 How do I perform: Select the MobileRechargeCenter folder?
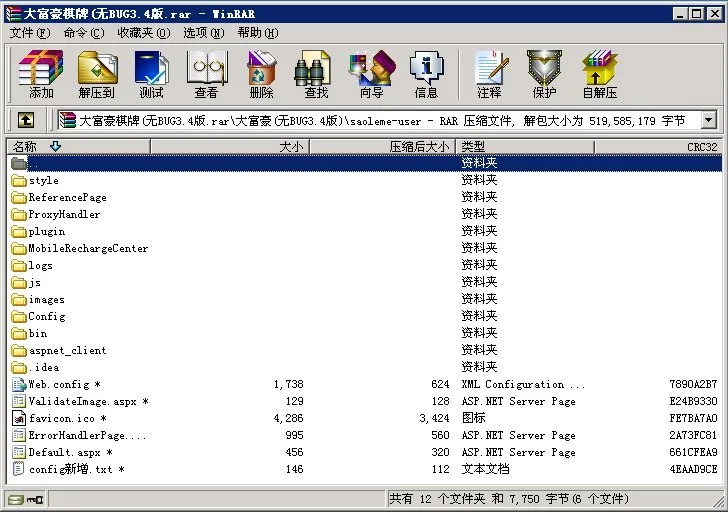(x=87, y=248)
